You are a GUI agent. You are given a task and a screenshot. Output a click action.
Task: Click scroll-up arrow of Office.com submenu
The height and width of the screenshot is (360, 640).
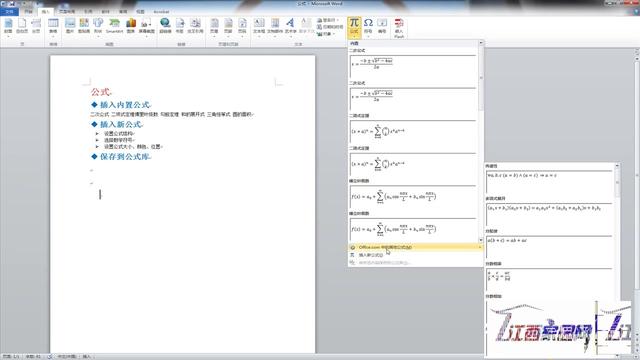point(617,166)
